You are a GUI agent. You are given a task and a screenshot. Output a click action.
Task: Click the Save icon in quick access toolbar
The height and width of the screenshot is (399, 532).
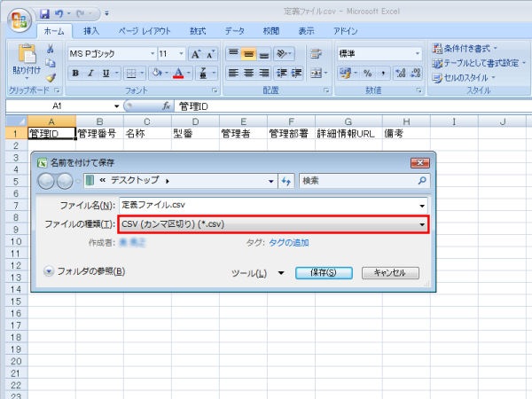coord(45,14)
